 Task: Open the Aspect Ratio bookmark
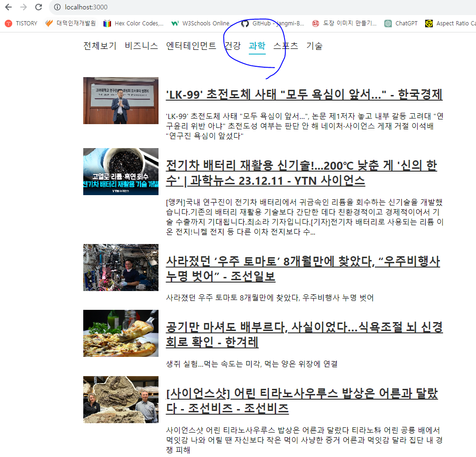(451, 24)
